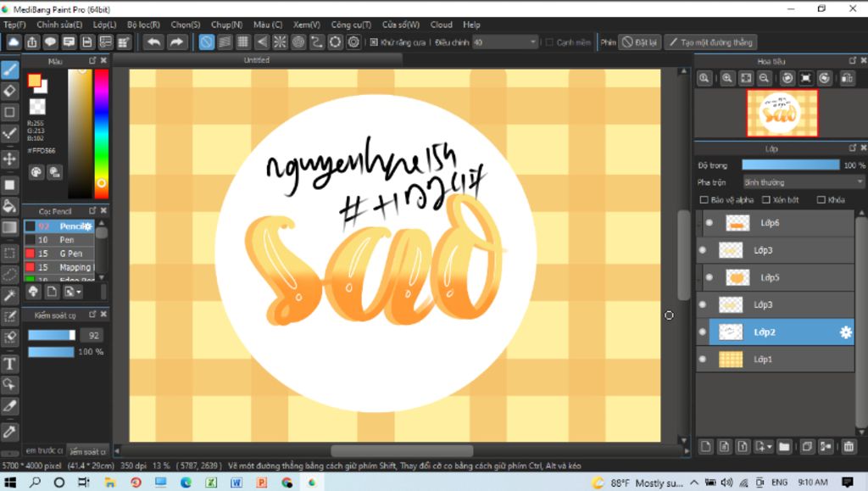
Task: Click the rainbow hue strip
Action: click(x=102, y=133)
